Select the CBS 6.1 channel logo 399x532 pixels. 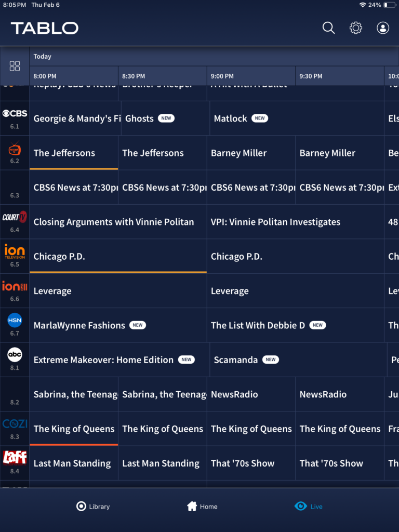coord(15,114)
